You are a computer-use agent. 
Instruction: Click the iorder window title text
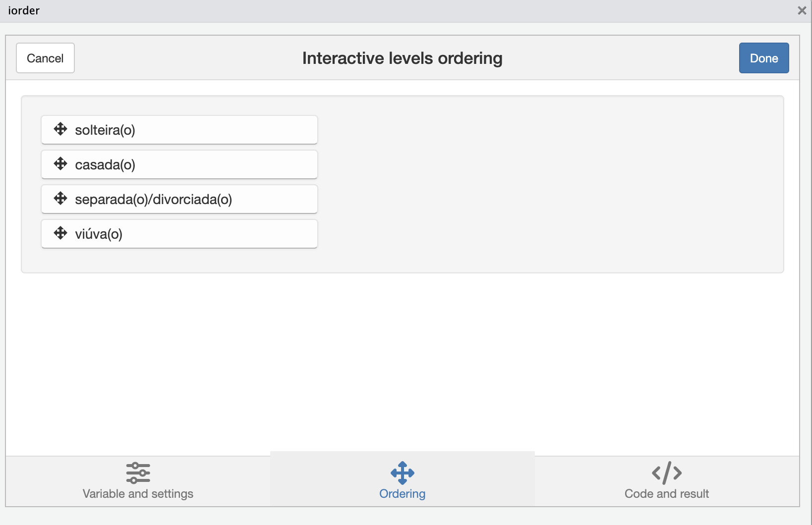24,10
